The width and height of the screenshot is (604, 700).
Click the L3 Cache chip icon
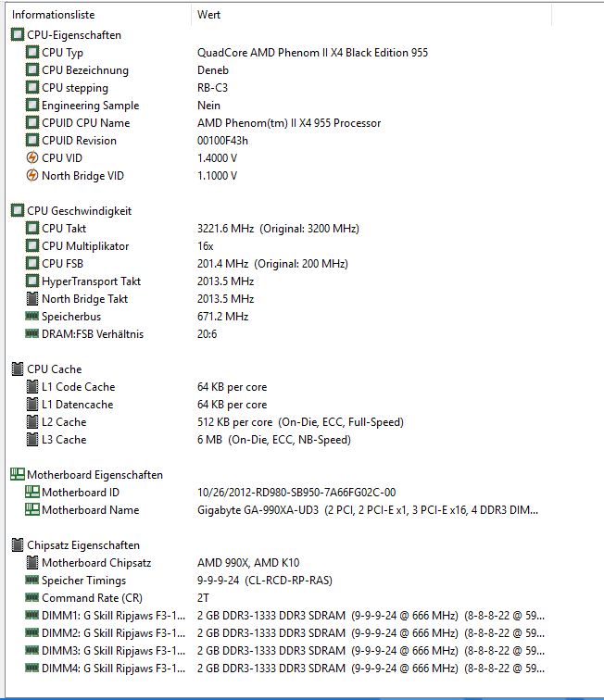tap(32, 439)
